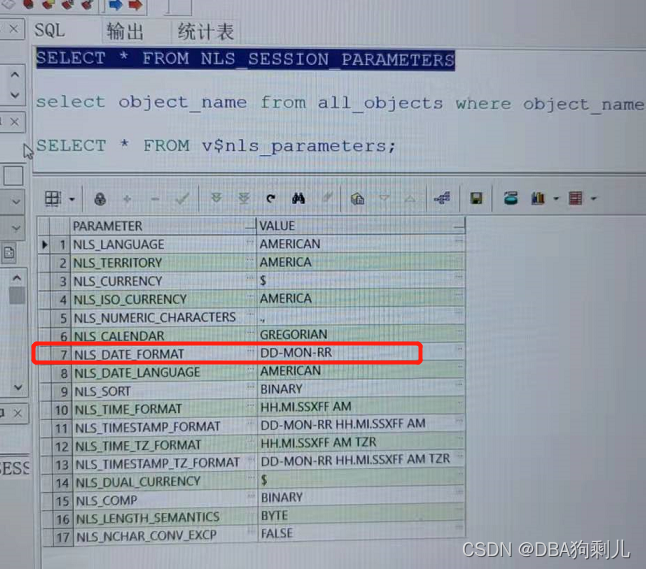The height and width of the screenshot is (569, 646).
Task: Select the NLS_TERRITORY parameter cell
Action: pyautogui.click(x=163, y=262)
